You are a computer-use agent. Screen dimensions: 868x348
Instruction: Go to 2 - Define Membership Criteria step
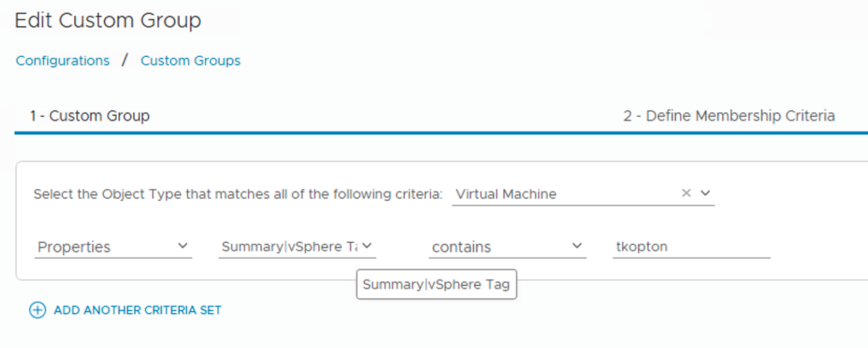click(x=729, y=116)
